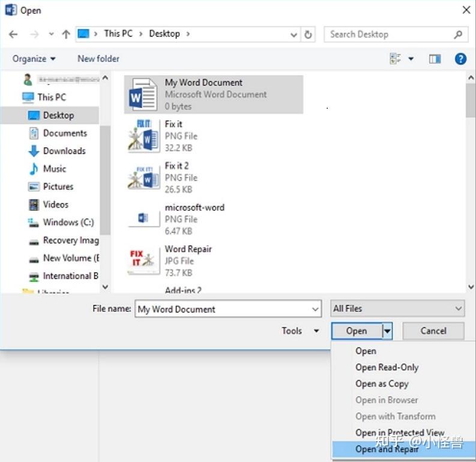
Task: Expand the address bar path dropdown
Action: point(294,35)
